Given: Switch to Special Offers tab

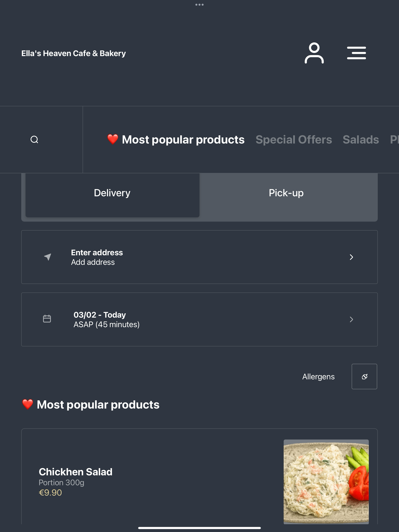Looking at the screenshot, I should (x=294, y=139).
